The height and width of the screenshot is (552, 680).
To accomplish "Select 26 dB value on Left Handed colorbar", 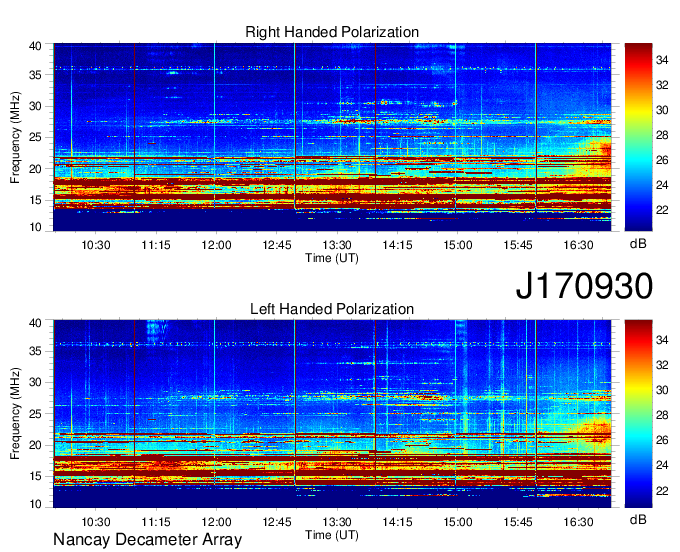I will (662, 440).
